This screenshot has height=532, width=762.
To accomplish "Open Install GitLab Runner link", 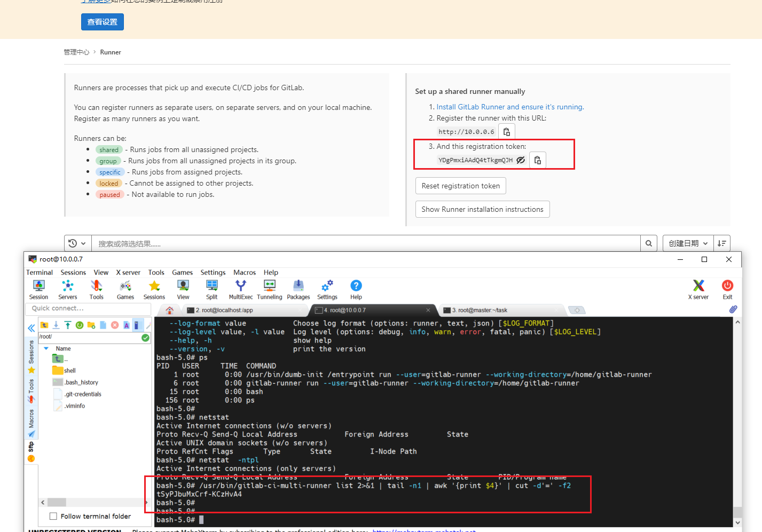I will click(510, 107).
